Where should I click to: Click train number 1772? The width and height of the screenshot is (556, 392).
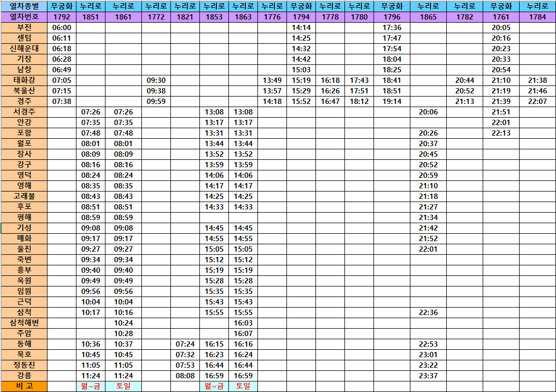156,17
